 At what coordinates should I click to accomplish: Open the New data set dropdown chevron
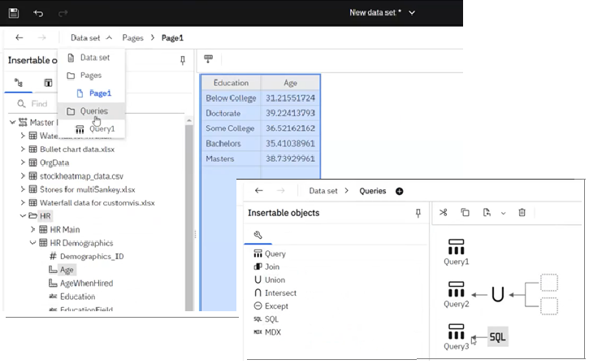click(x=412, y=13)
